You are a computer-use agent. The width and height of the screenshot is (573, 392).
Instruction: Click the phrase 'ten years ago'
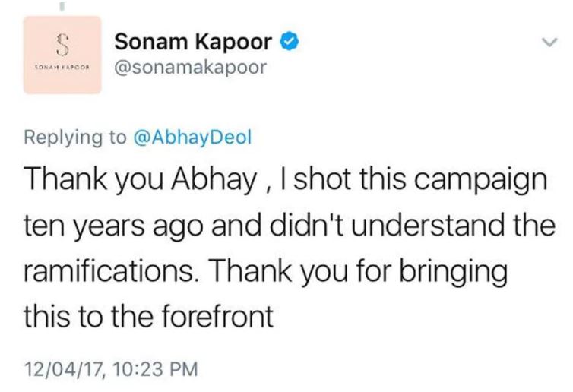(91, 223)
